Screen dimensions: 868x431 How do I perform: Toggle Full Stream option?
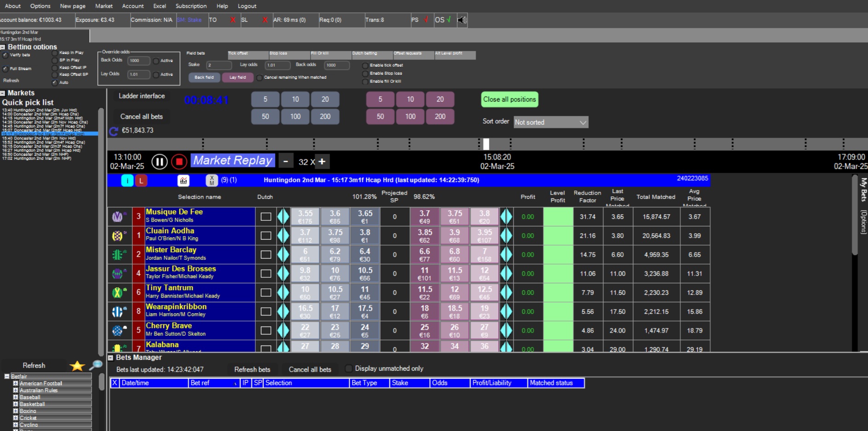click(6, 69)
